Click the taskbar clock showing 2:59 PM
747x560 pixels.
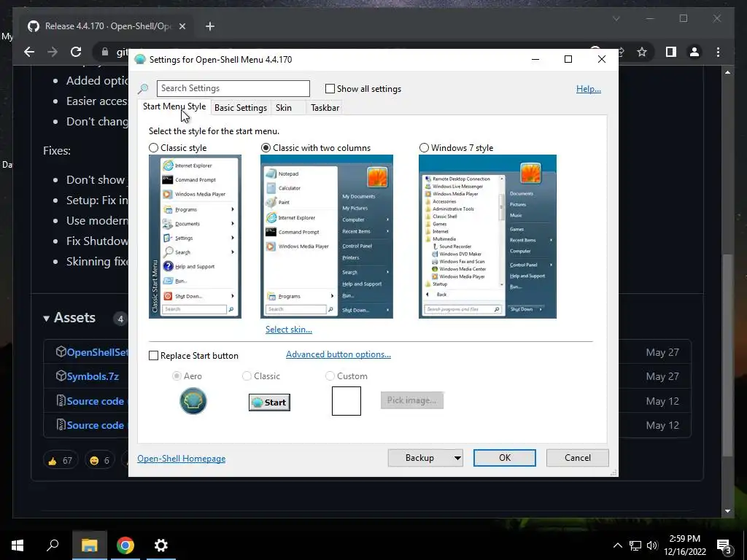tap(684, 545)
